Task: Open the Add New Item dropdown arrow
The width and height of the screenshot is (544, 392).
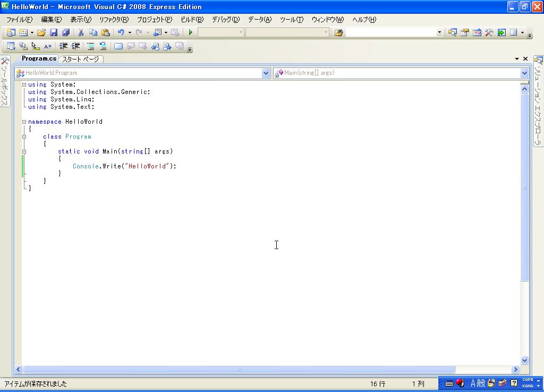Action: click(x=32, y=32)
